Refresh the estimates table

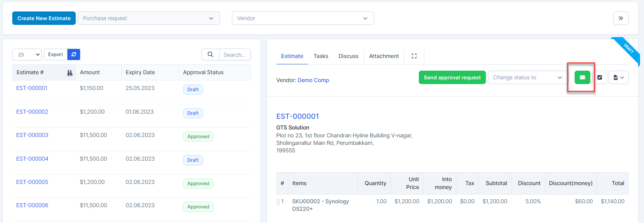[74, 54]
